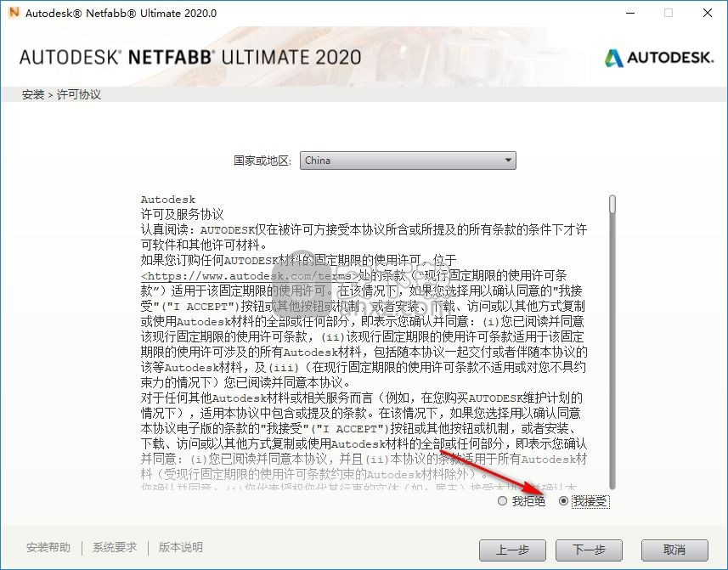Click the 国家或地区 label
Viewport: 728px width, 570px height.
(262, 161)
